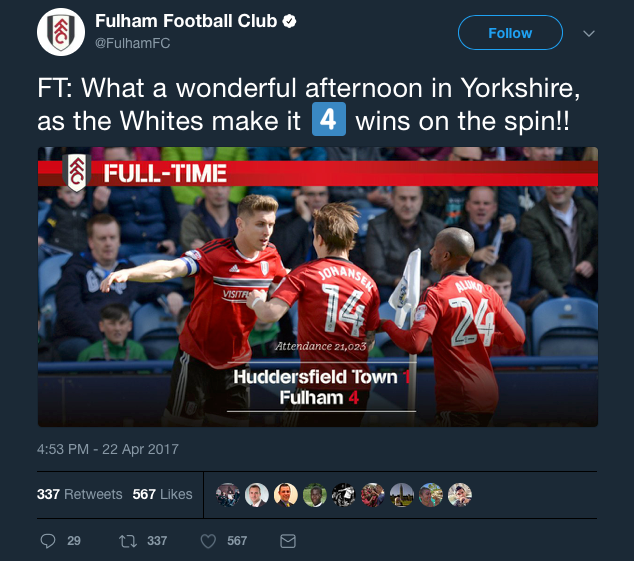Screen dimensions: 634x561
Task: Click the retweet arrows icon
Action: pos(128,541)
